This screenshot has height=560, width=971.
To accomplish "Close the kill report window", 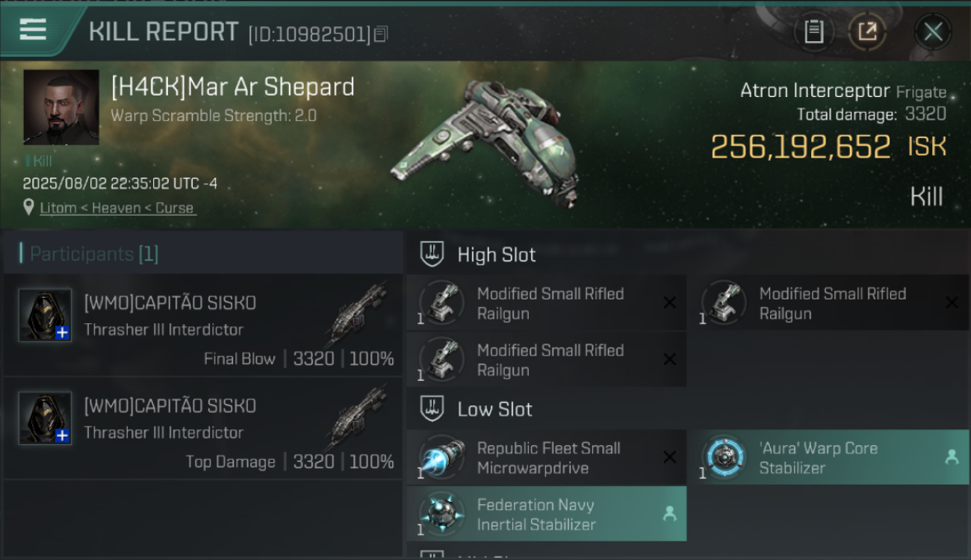I will (933, 31).
